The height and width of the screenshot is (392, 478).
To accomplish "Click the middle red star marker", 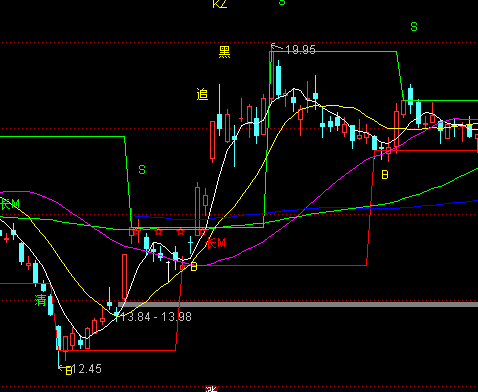I will 158,231.
